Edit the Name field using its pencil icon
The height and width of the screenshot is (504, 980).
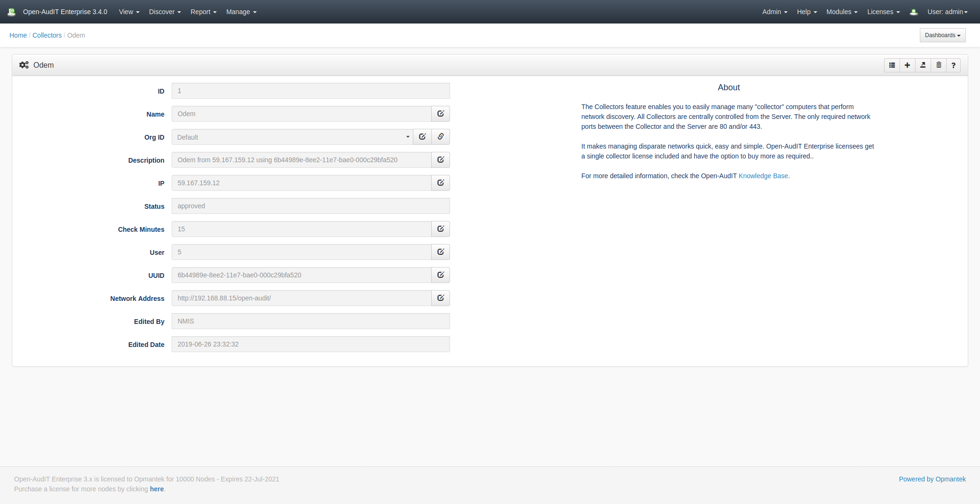(x=441, y=114)
